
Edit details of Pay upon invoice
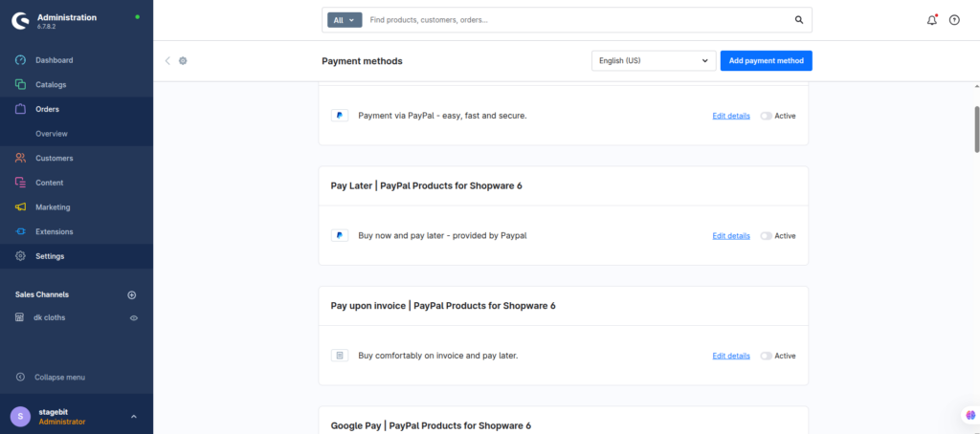pos(730,356)
